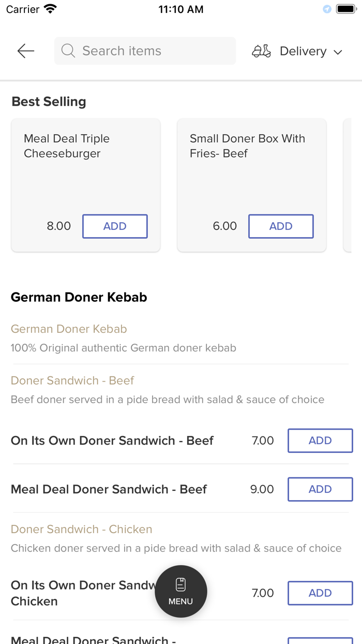Add Small Doner Box With Fries- Beef
Viewport: 362px width, 644px height.
tap(281, 226)
